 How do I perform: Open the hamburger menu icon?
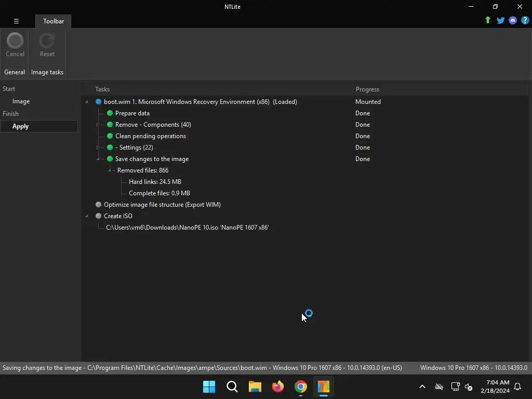pos(16,21)
